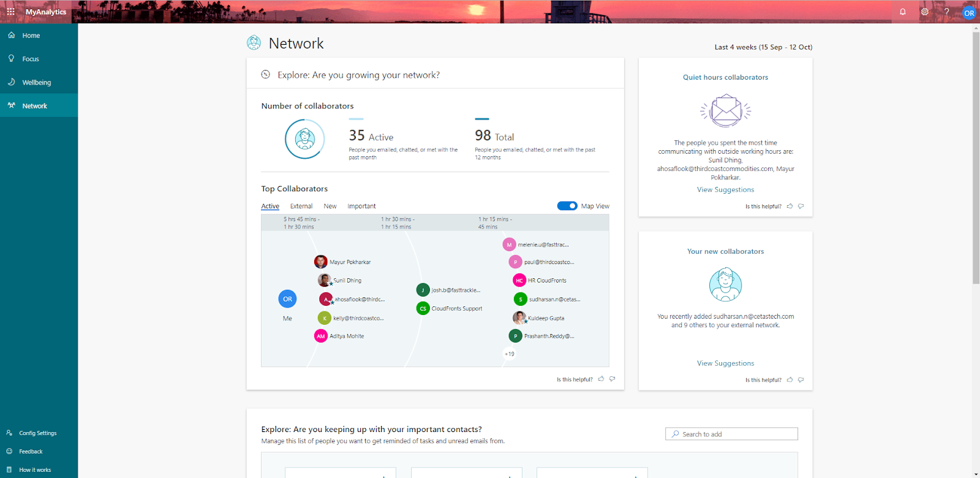
Task: Thumbs down on Your new collaborators card
Action: tap(801, 380)
